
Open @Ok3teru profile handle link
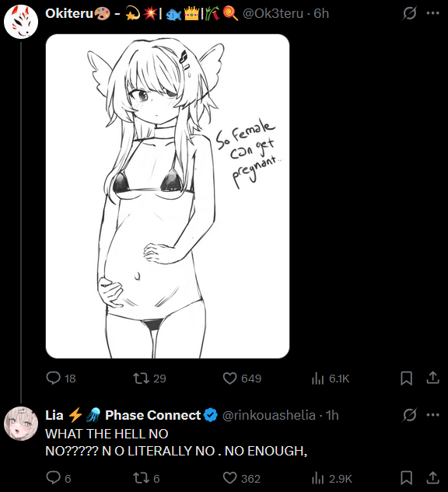tap(273, 13)
